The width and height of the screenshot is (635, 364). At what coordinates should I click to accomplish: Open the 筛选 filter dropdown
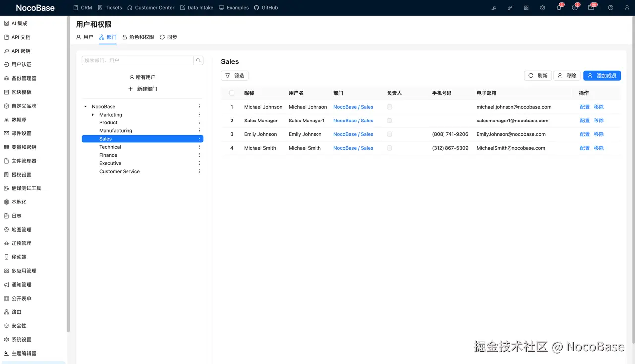235,76
